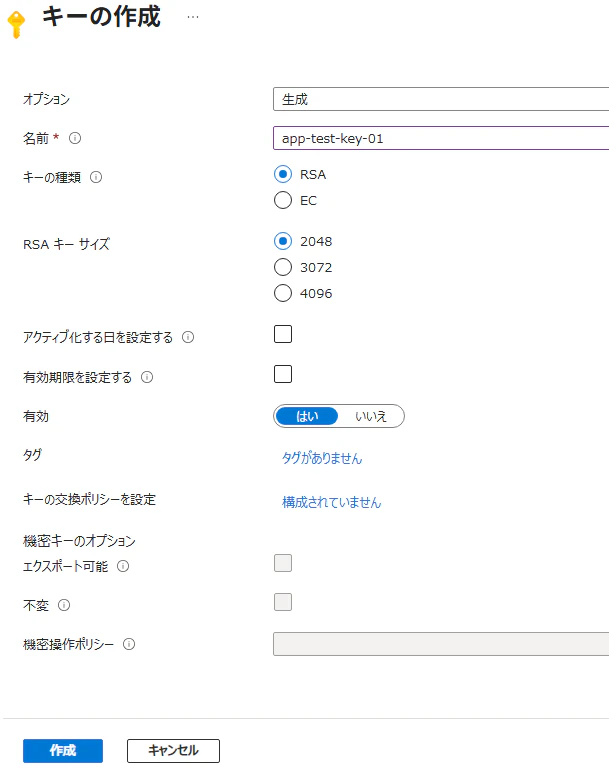Enable 有効期限を設定する checkbox

[283, 374]
